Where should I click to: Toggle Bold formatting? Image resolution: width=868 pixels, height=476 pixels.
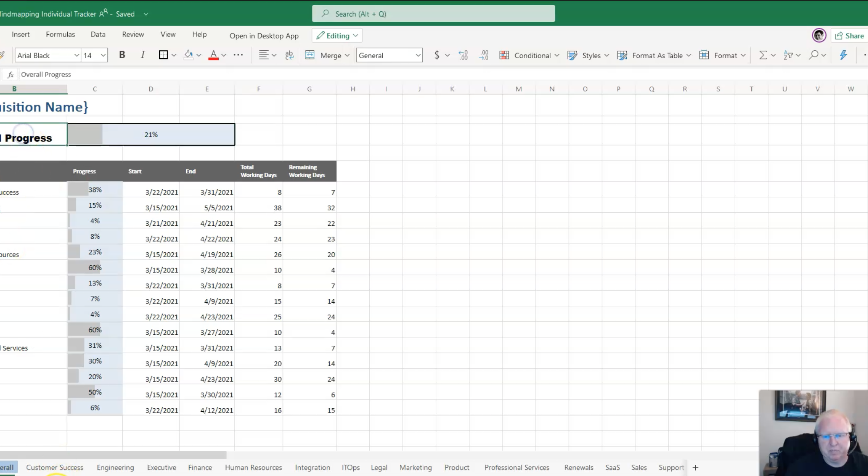tap(122, 55)
